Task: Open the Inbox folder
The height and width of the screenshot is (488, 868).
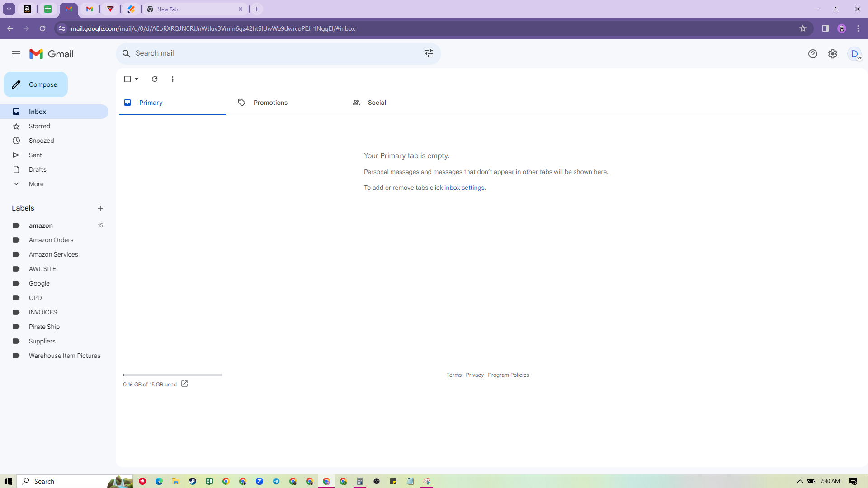Action: (x=54, y=112)
